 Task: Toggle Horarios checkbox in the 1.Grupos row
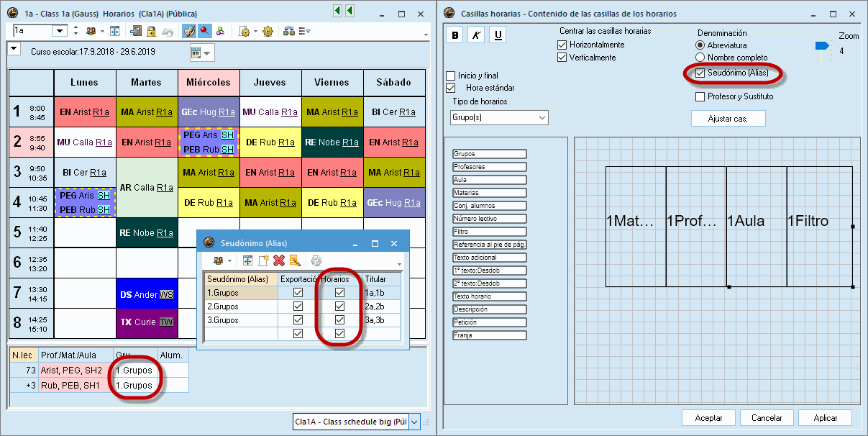pyautogui.click(x=339, y=293)
